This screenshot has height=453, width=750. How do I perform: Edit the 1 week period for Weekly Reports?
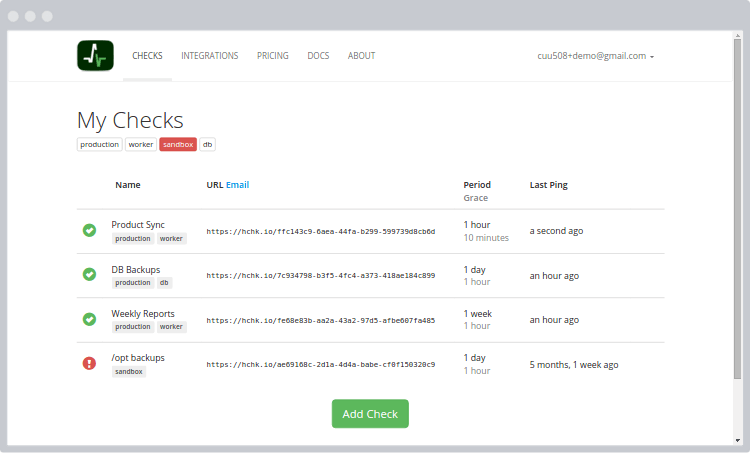477,313
